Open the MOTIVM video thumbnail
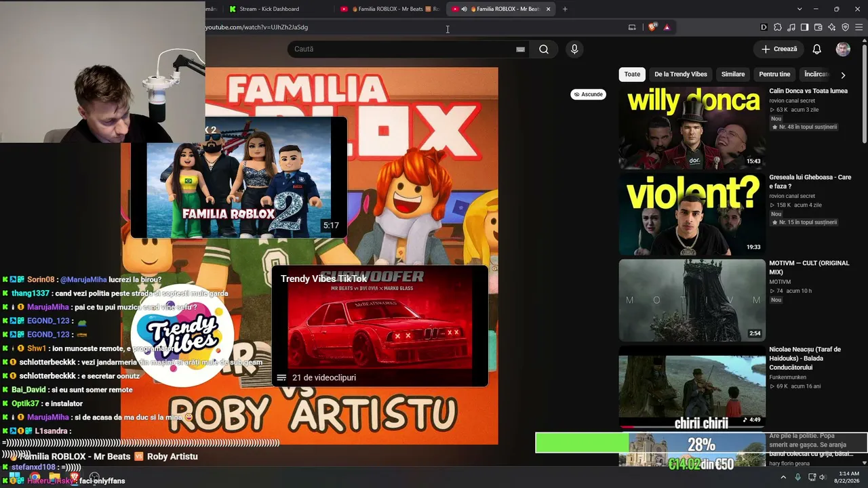 click(692, 300)
